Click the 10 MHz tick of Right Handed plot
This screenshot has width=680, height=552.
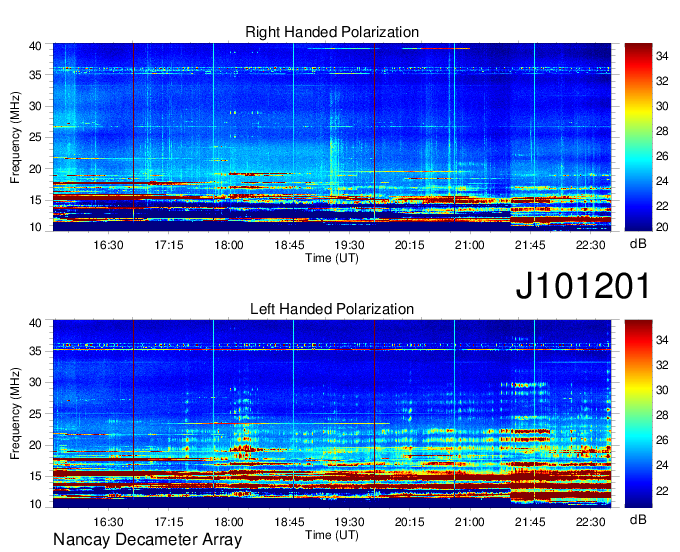tap(35, 227)
